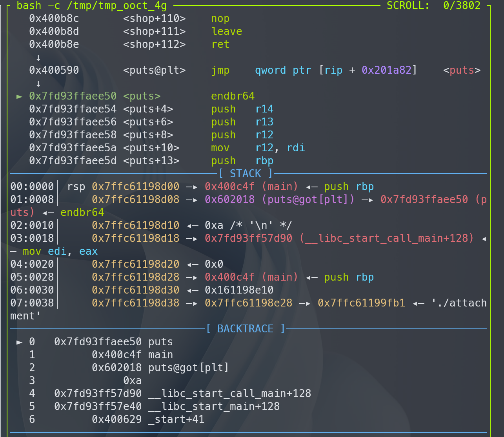The height and width of the screenshot is (437, 504).
Task: Select offset value 0x201a82
Action: coord(387,70)
